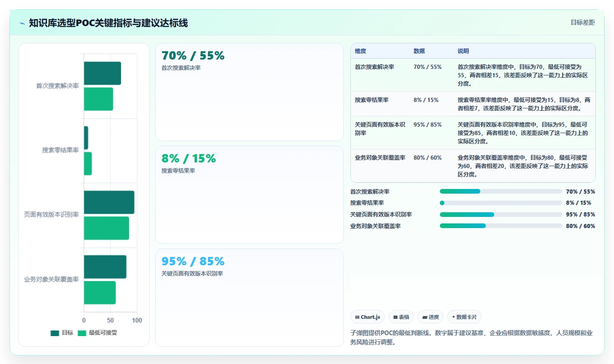Click the 95% / 85% value beside the progress bar
Screen dimensions: 614x364
coord(580,215)
